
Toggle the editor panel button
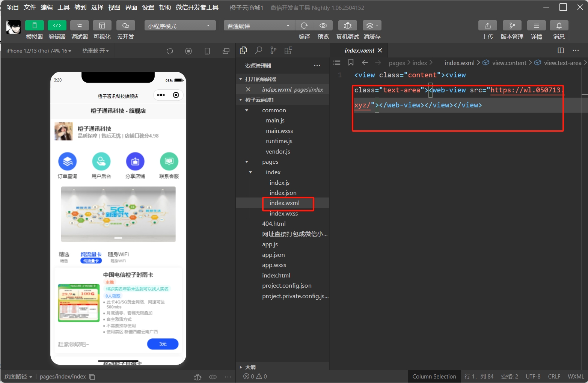(57, 26)
